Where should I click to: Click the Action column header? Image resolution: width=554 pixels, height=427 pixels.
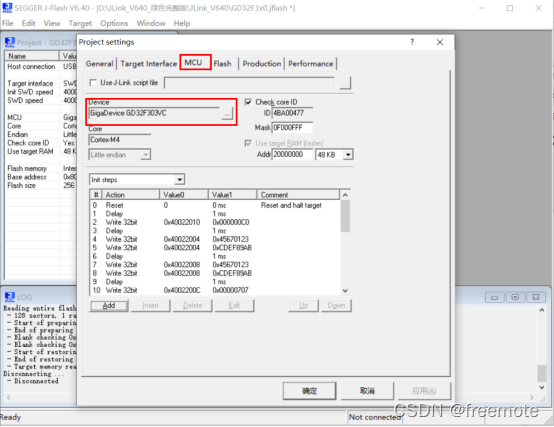click(131, 195)
